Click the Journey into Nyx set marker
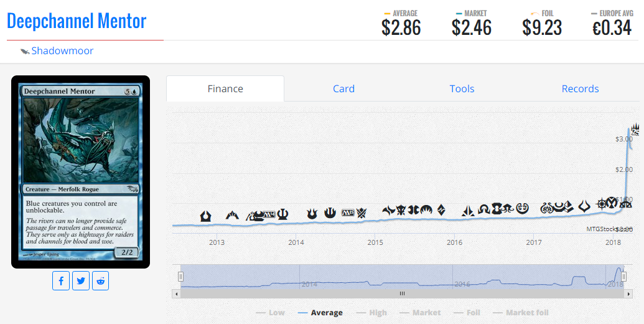Screen dimensions: 644x324 330,213
